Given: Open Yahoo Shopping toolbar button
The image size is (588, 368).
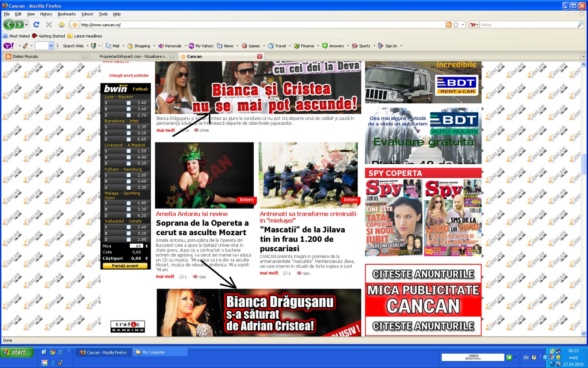Looking at the screenshot, I should pos(139,46).
